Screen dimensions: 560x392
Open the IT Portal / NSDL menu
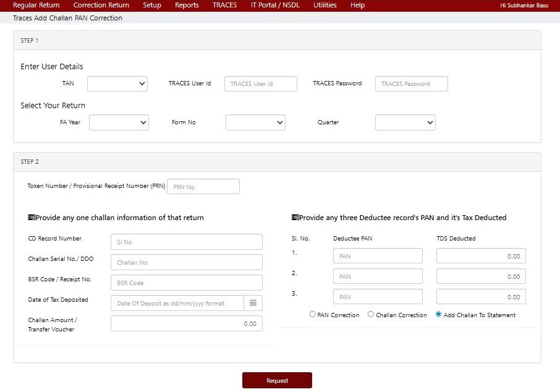(275, 5)
